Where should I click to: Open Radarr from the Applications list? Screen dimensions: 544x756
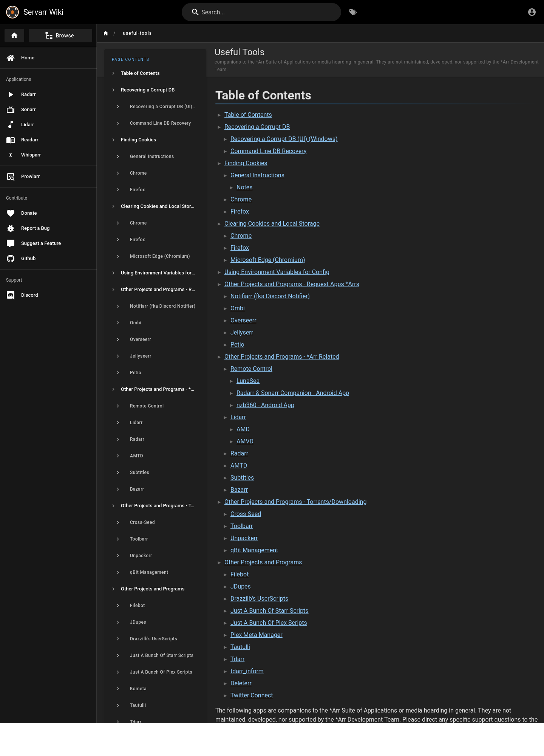tap(48, 94)
